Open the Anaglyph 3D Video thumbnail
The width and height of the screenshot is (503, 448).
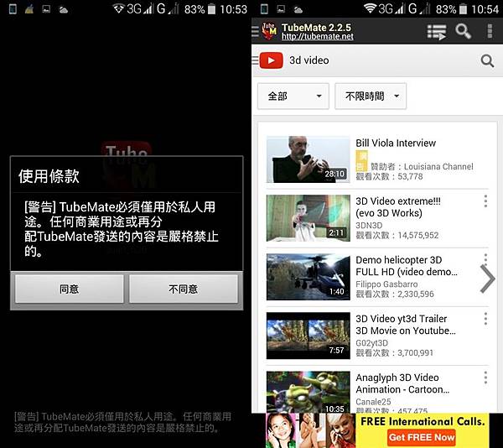(308, 392)
